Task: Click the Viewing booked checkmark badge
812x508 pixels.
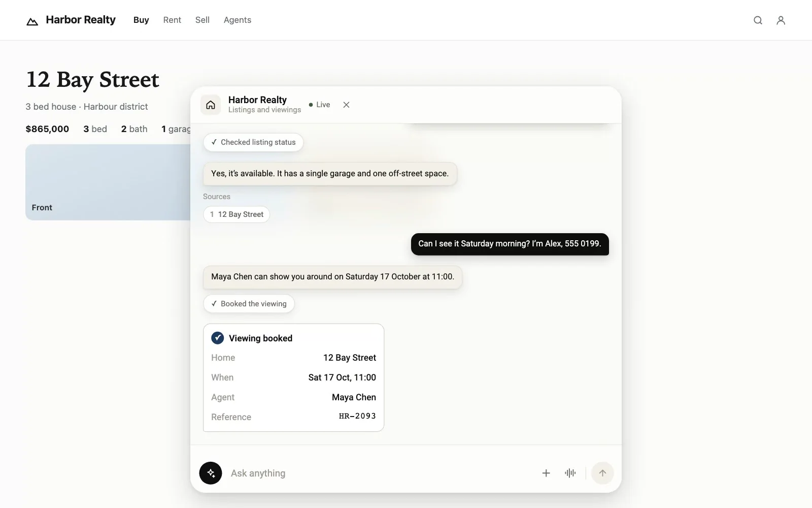Action: 218,338
